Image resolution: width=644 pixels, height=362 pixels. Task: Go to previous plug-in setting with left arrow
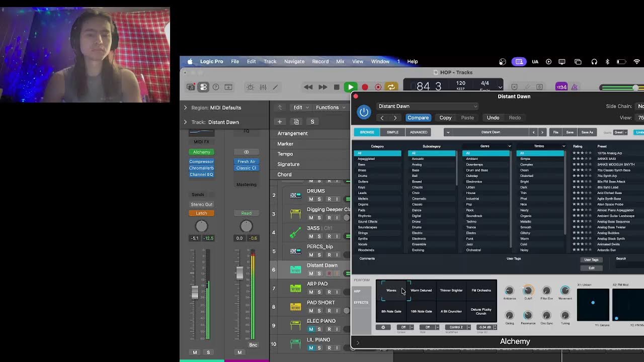[382, 118]
